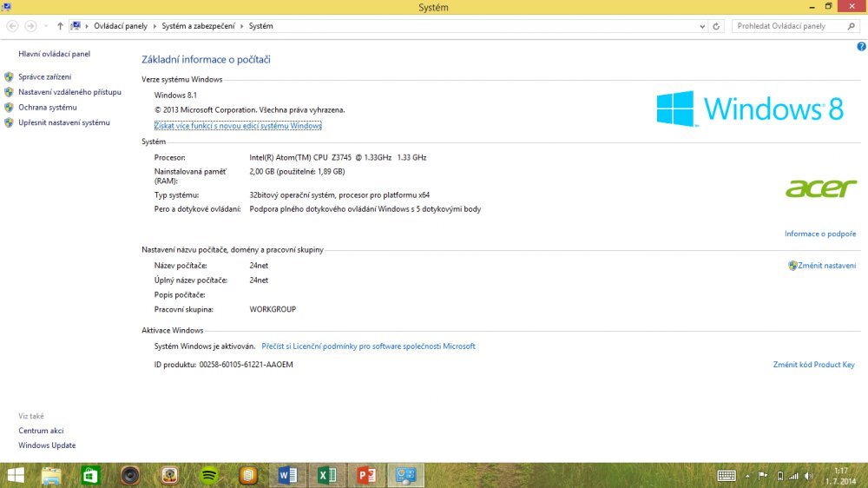This screenshot has height=488, width=868.
Task: Click processor text Intel(R) Atom(TM) CPU Z3745
Action: tap(300, 157)
